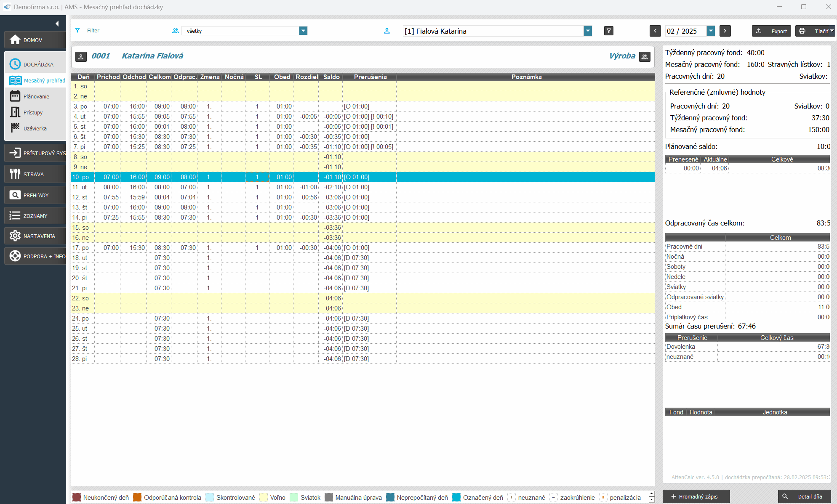Open the Prístupy door icon item

click(x=33, y=112)
